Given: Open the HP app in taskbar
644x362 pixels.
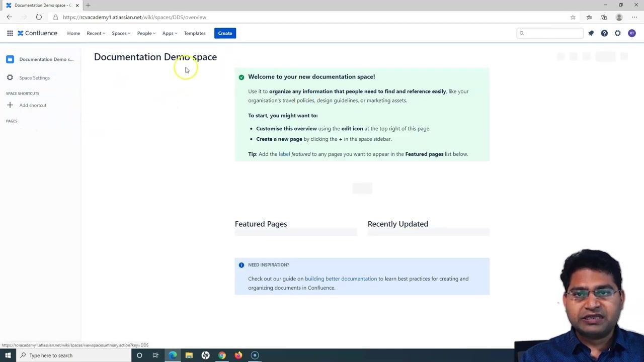Looking at the screenshot, I should point(205,355).
